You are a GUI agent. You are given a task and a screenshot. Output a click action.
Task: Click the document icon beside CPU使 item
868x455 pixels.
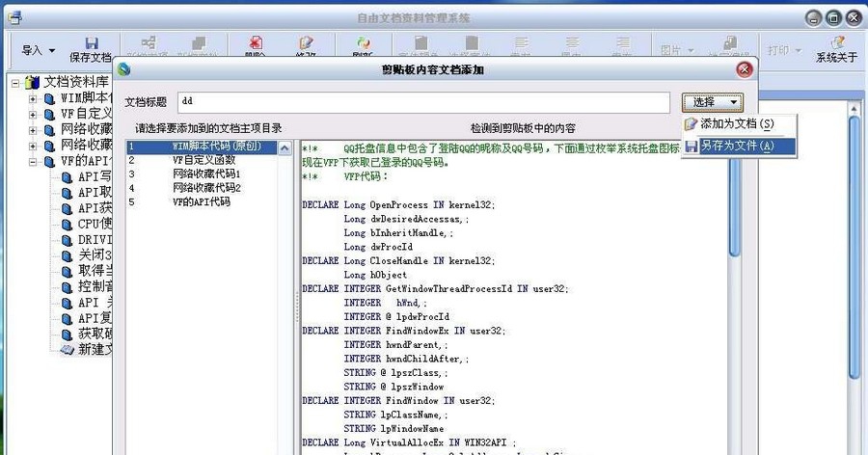(67, 225)
